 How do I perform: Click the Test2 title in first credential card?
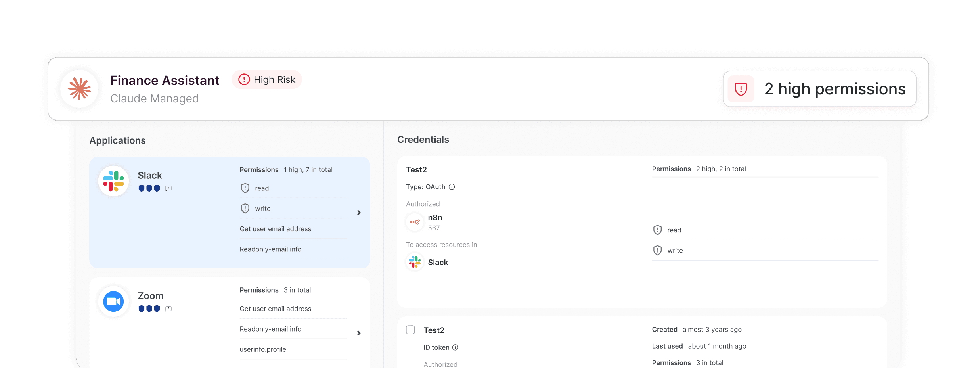[416, 170]
